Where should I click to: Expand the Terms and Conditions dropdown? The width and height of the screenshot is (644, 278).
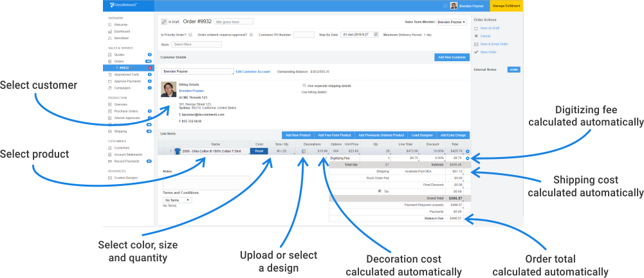(x=178, y=200)
